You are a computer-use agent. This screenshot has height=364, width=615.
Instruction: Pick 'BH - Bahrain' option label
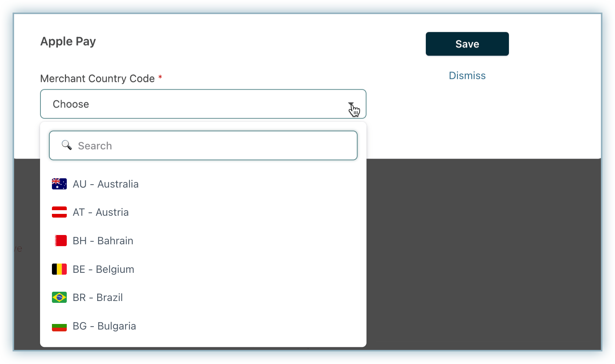(103, 241)
